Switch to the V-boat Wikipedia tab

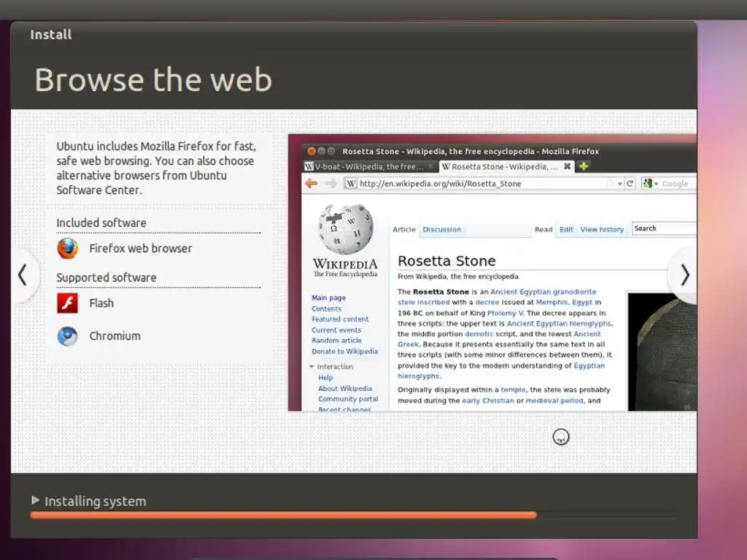coord(368,166)
